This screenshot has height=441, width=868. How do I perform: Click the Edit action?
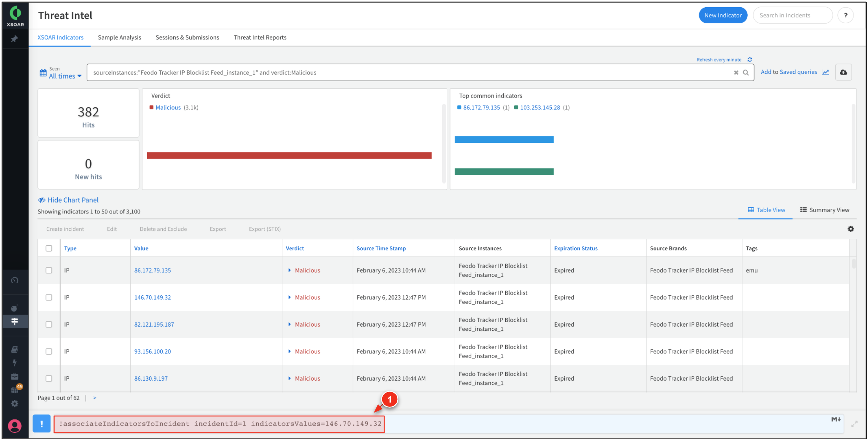[112, 229]
